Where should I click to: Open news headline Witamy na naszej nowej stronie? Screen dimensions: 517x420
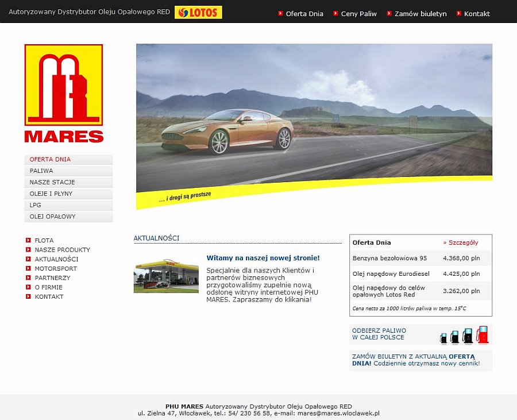coord(263,258)
